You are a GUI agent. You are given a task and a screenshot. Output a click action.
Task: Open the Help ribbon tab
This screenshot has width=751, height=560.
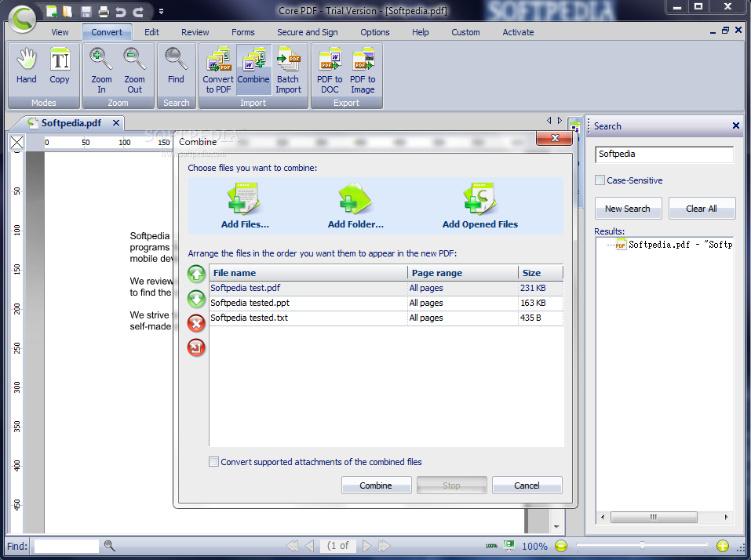tap(421, 32)
